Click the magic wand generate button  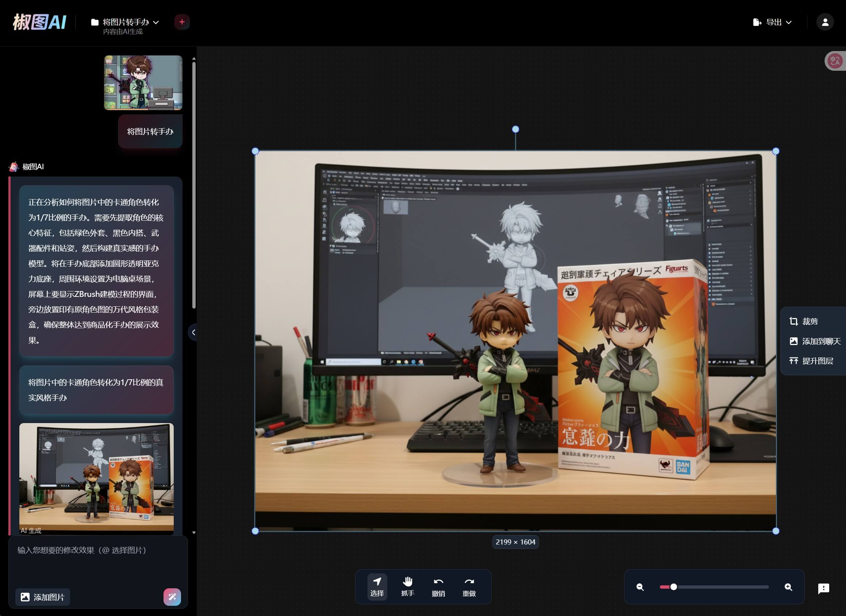(x=172, y=597)
